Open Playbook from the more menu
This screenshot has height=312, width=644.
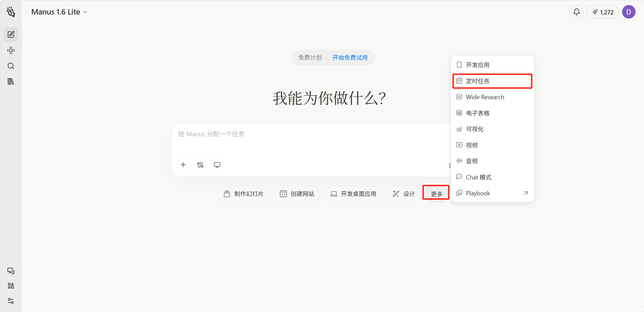492,193
